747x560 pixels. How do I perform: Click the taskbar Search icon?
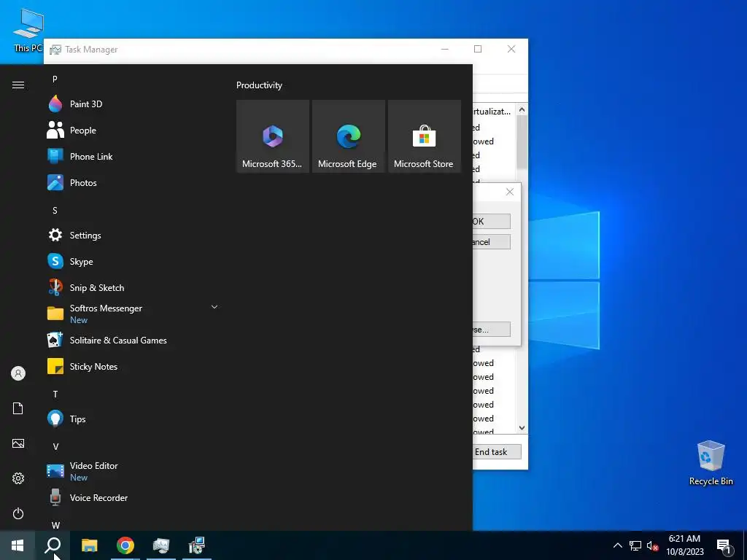point(53,545)
